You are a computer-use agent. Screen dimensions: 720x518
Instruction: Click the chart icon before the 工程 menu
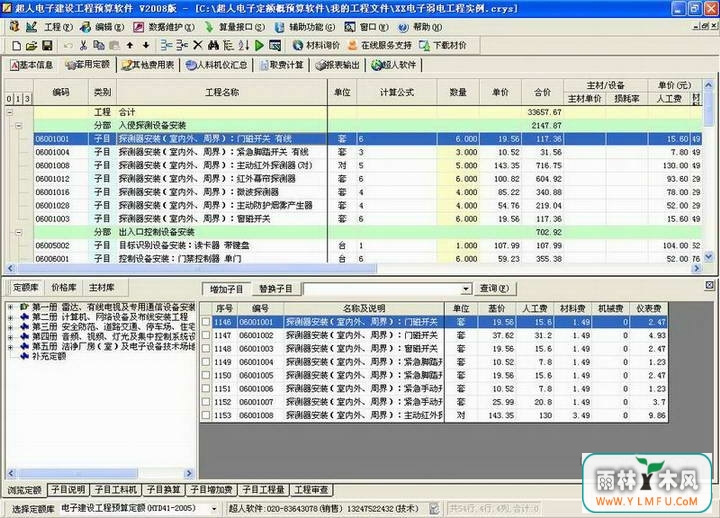coord(31,28)
